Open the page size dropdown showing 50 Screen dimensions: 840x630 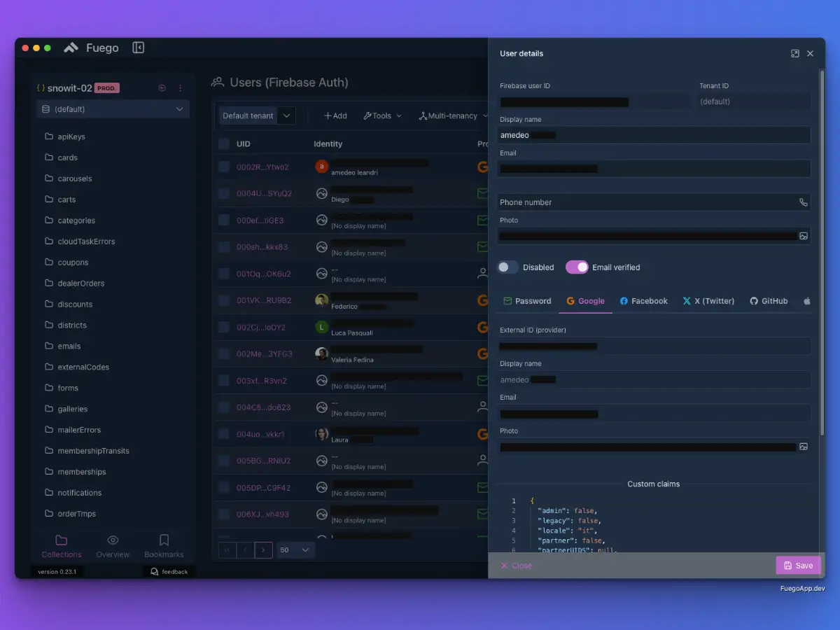[295, 550]
